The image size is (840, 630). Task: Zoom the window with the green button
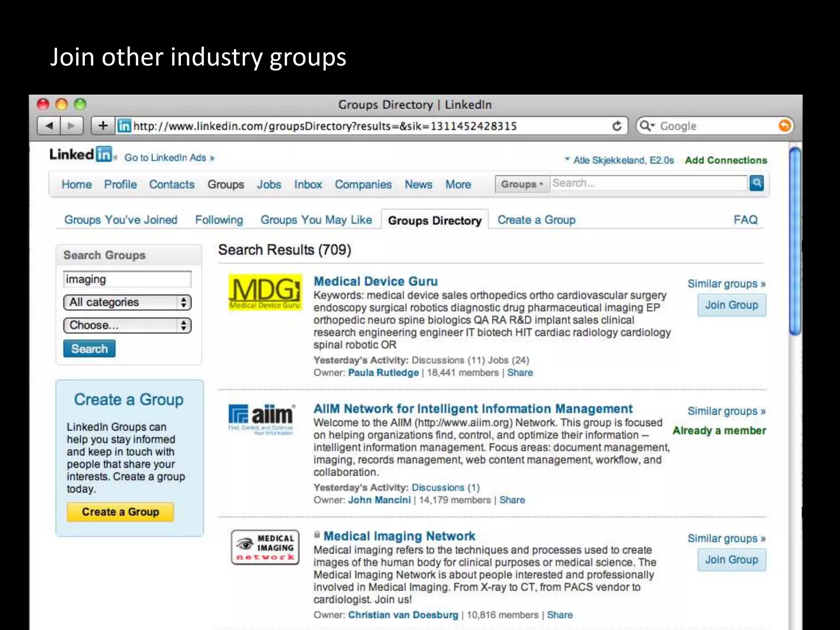click(x=80, y=104)
